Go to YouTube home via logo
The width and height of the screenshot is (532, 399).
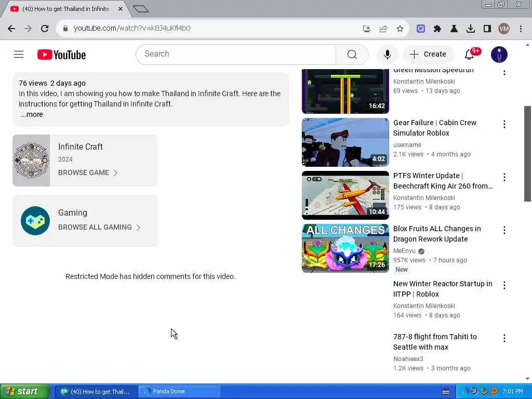click(61, 55)
